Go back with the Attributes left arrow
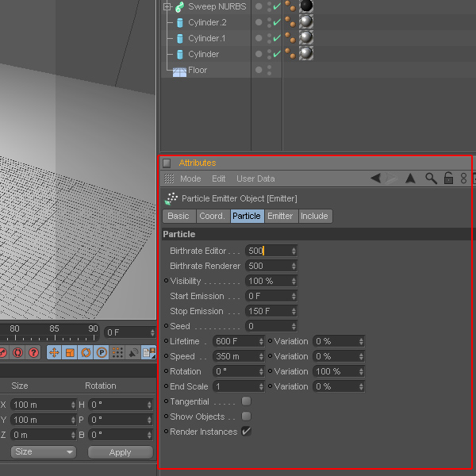The width and height of the screenshot is (476, 476). (x=375, y=178)
